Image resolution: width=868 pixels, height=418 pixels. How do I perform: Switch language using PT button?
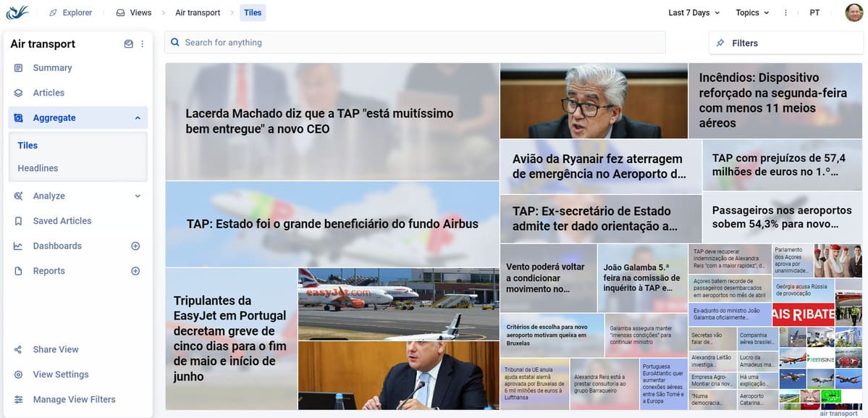pos(814,13)
